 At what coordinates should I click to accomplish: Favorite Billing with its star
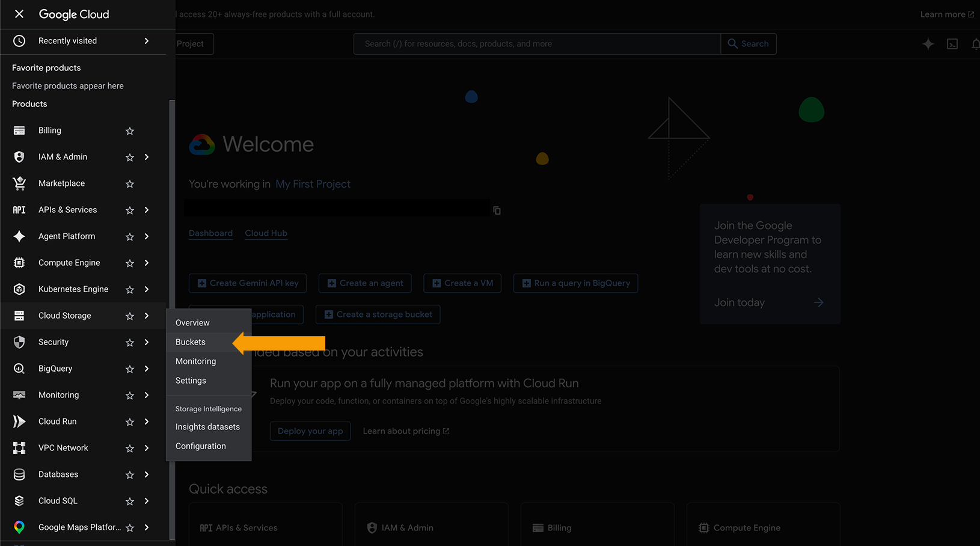point(130,130)
